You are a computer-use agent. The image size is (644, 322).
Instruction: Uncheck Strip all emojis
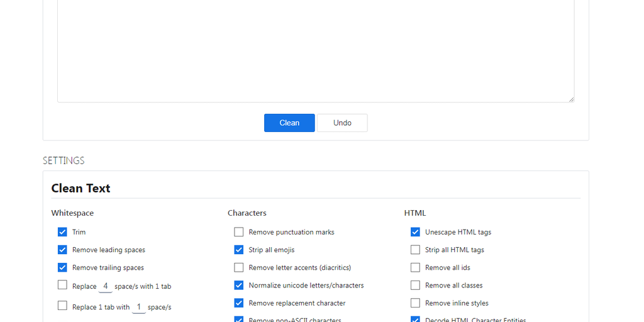click(239, 250)
